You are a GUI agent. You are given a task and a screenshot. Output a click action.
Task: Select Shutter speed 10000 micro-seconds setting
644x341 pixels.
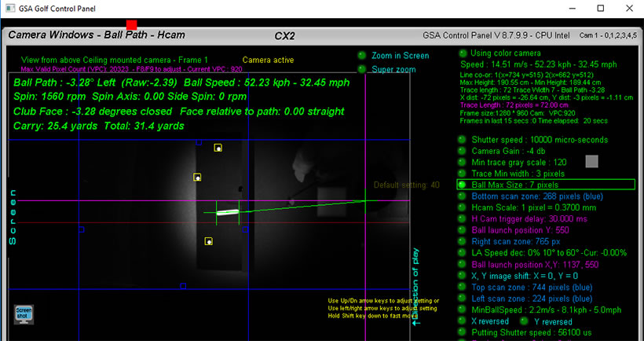463,140
